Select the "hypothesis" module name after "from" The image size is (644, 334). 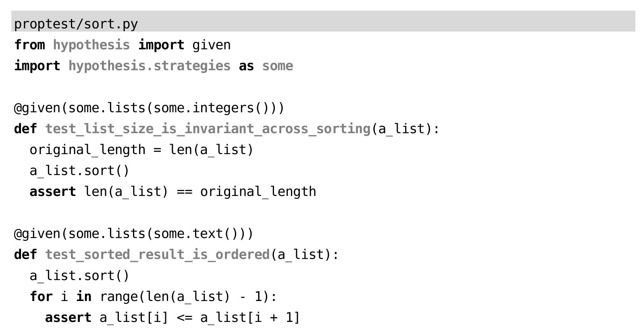(91, 45)
